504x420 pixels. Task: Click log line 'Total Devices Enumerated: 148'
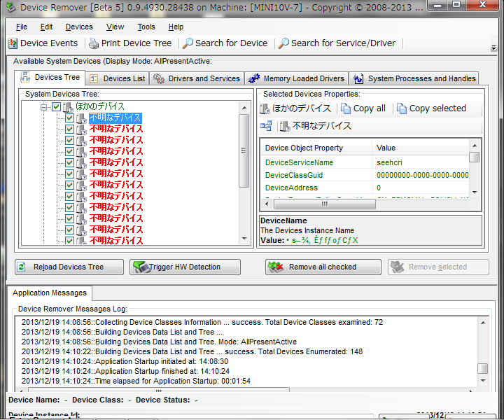(192, 351)
